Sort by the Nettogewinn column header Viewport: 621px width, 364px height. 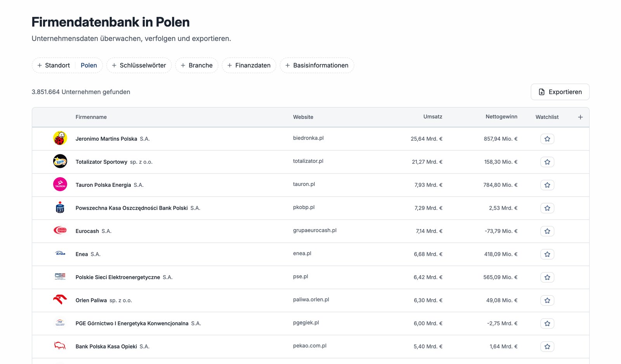501,117
